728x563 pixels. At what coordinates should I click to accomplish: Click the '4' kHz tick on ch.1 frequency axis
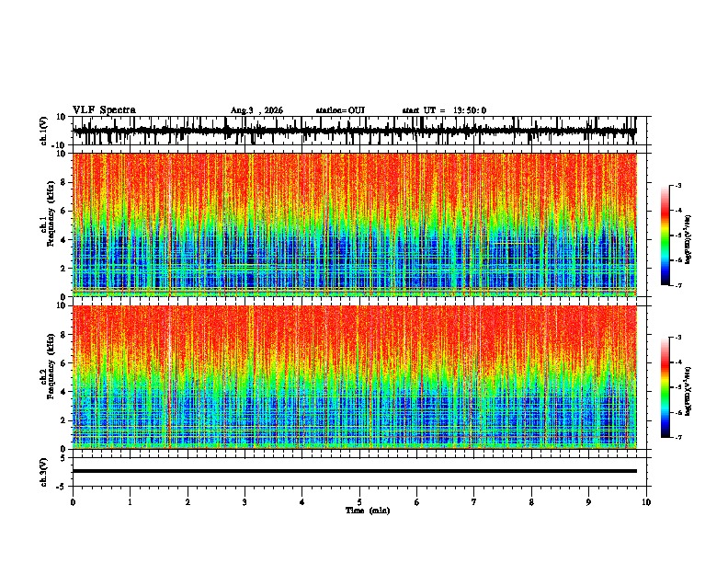tap(63, 240)
